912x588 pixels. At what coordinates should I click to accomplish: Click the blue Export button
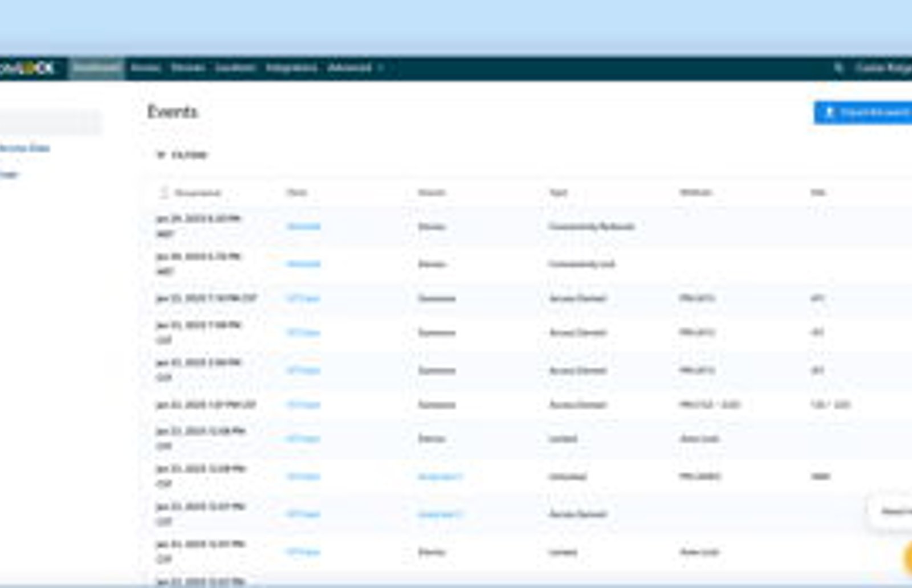pos(863,112)
